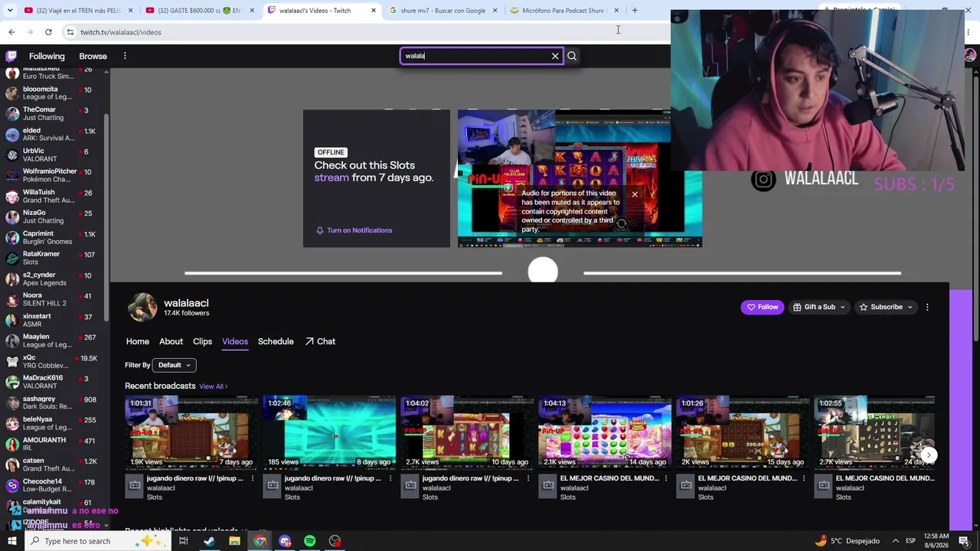
Task: Open Task View on the taskbar
Action: coord(184,541)
